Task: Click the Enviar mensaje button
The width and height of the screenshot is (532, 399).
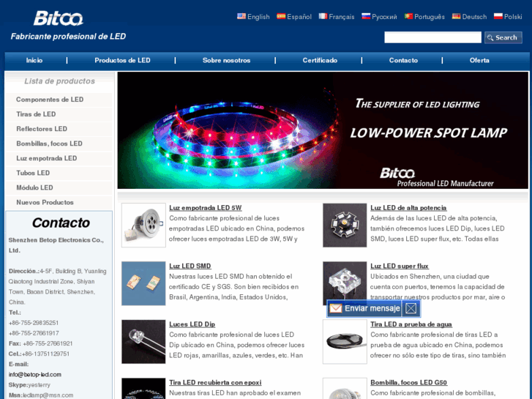Action: 364,308
